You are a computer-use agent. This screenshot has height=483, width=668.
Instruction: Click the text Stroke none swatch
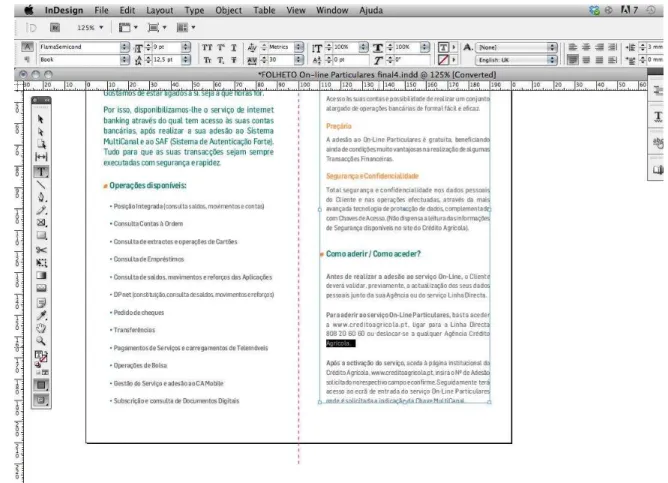click(x=443, y=60)
